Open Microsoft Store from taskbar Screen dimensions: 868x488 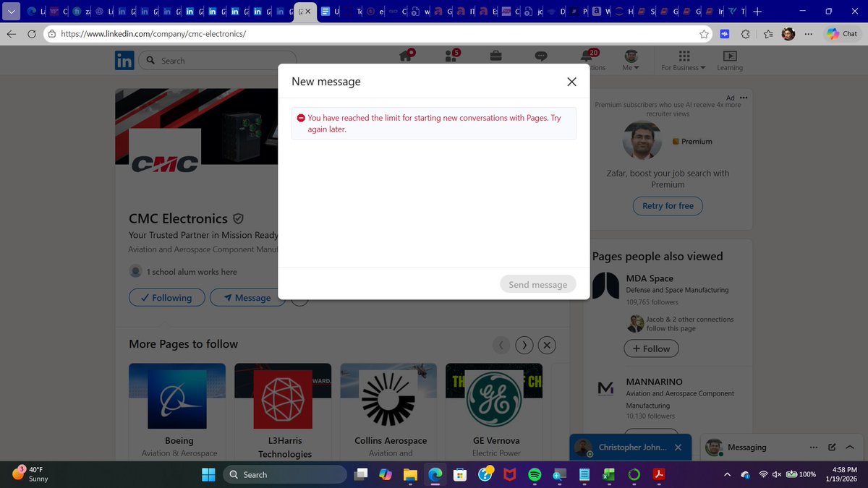[x=459, y=475]
